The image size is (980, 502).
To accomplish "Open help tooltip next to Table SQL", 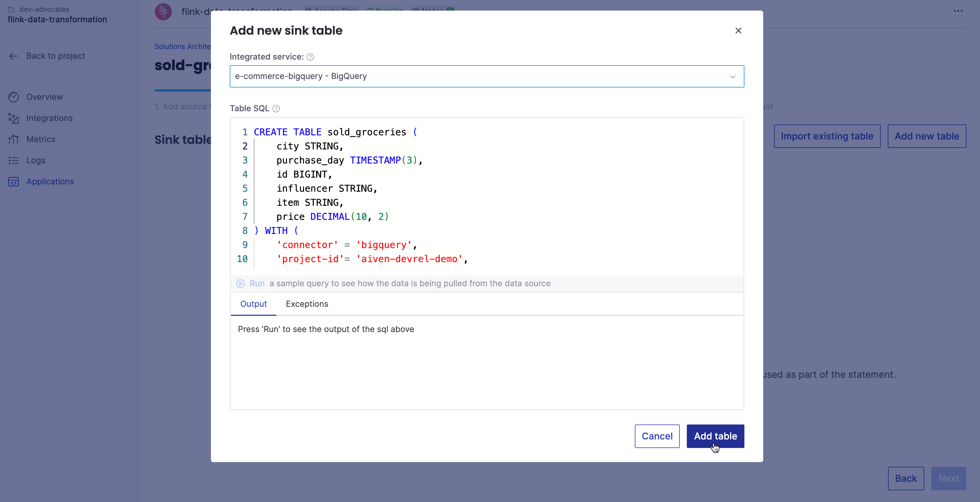I will [x=276, y=108].
